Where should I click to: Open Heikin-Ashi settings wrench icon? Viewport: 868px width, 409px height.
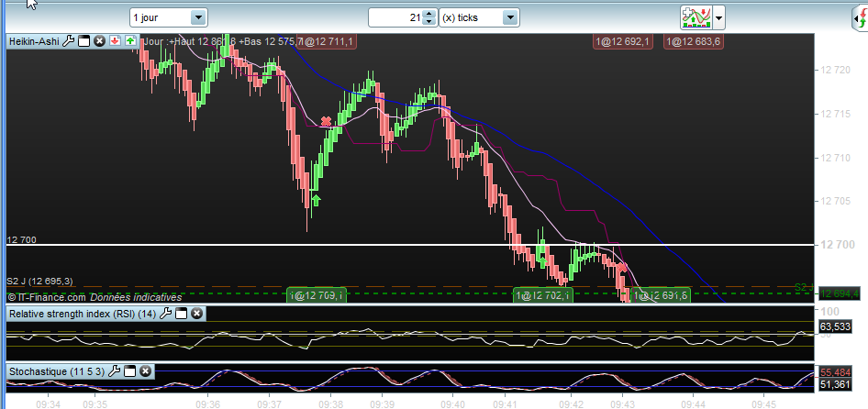(x=69, y=41)
